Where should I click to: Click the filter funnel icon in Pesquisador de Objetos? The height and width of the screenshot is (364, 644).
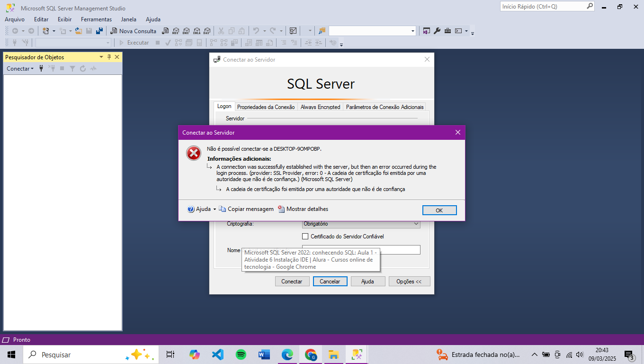point(72,68)
